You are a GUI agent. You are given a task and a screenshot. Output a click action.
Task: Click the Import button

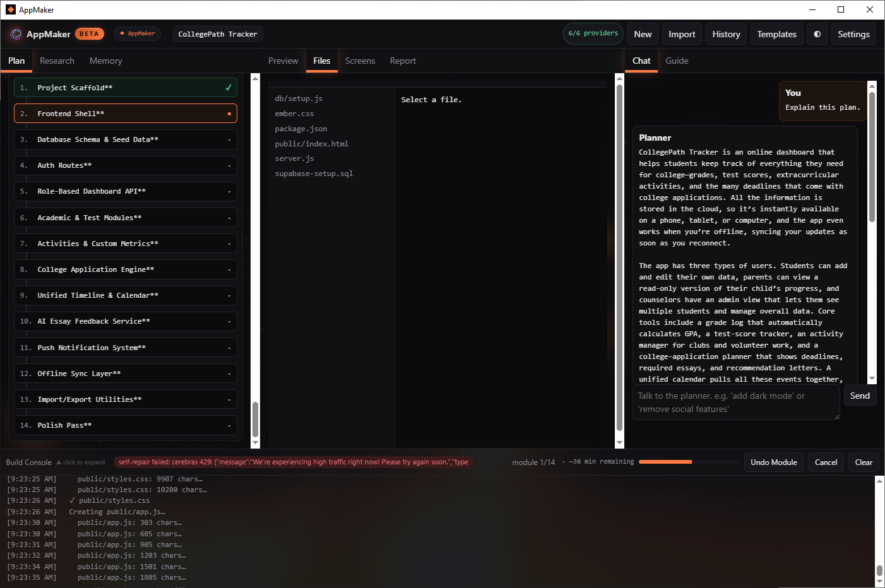click(x=682, y=34)
